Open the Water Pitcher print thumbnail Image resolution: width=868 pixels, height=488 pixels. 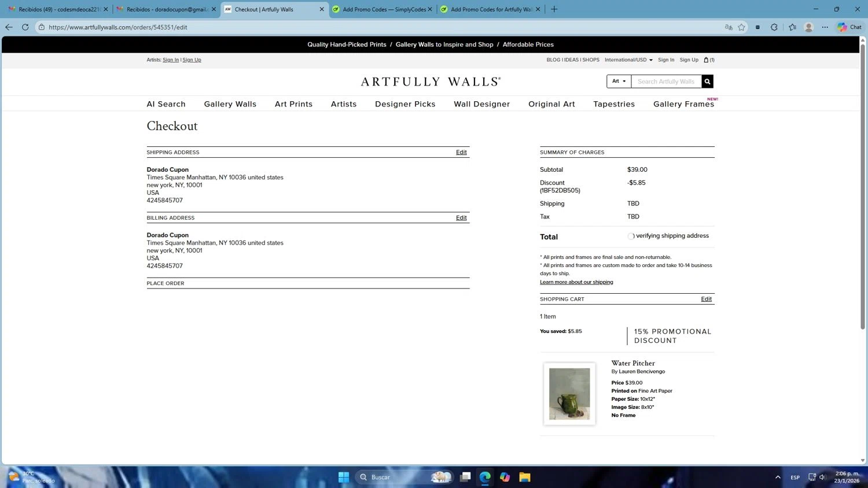coord(569,394)
